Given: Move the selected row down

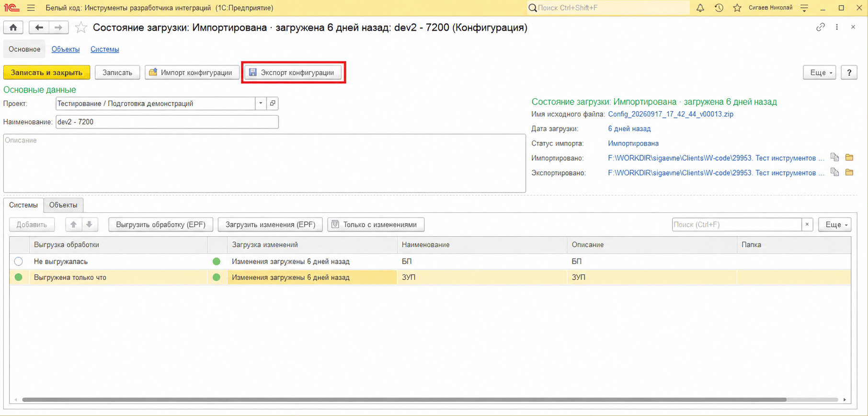Looking at the screenshot, I should (x=89, y=224).
